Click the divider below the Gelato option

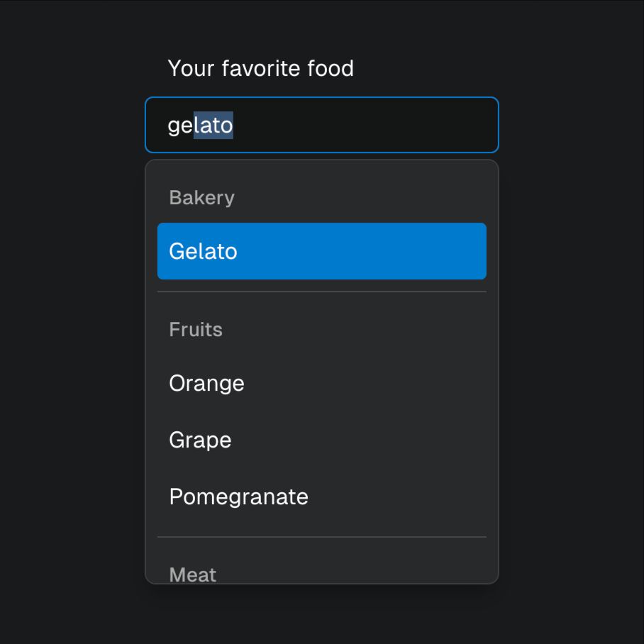tap(321, 292)
